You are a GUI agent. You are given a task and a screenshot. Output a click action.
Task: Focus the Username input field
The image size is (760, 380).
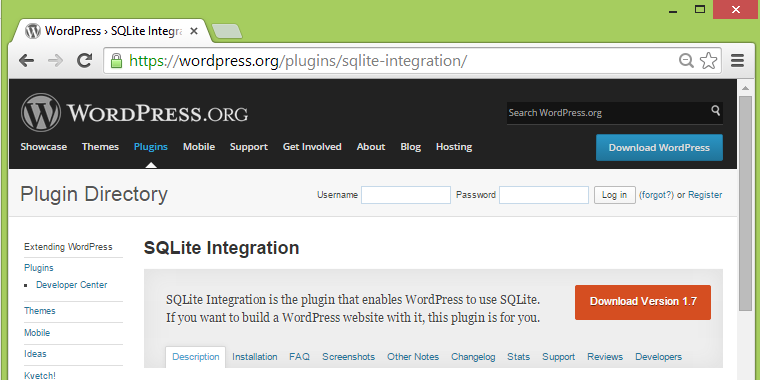pos(406,195)
